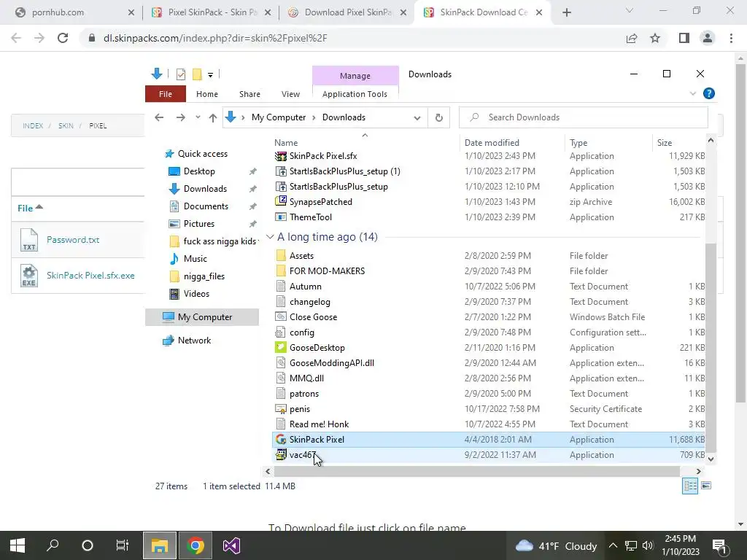The height and width of the screenshot is (560, 747).
Task: Click the Chrome address bar URL
Action: click(215, 38)
